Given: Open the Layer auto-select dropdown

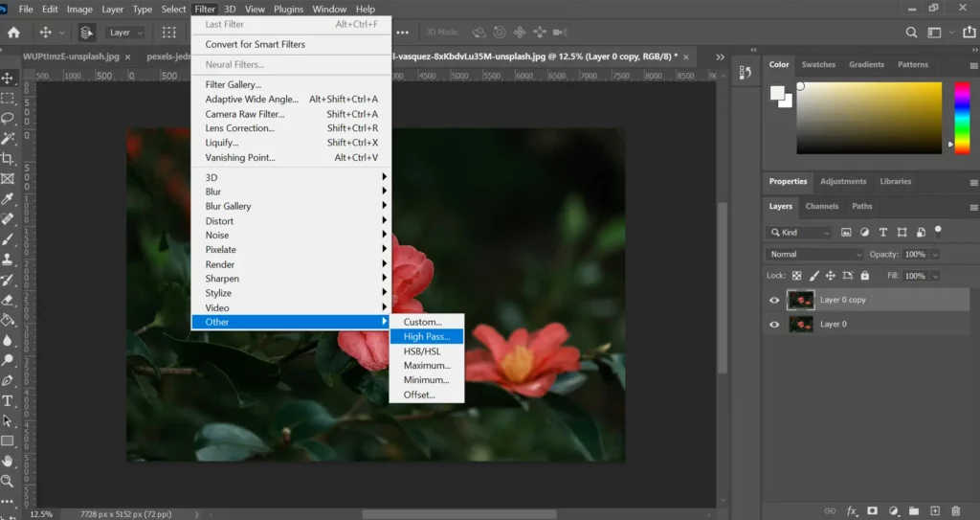Looking at the screenshot, I should click(x=125, y=33).
